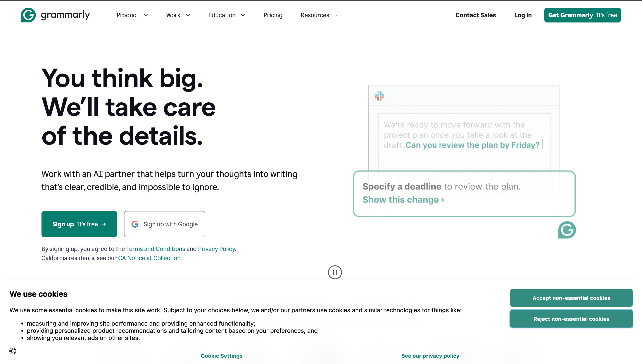642x364 pixels.
Task: Open the Terms and Conditions link
Action: (155, 249)
